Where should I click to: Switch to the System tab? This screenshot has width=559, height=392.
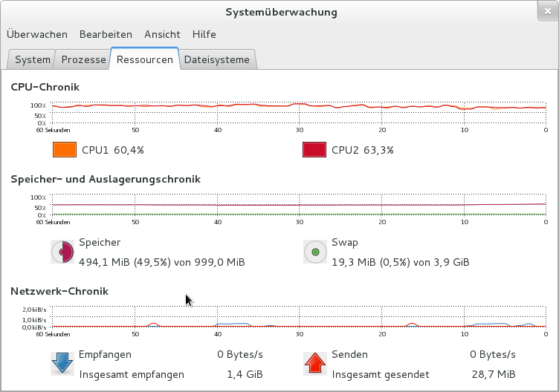(x=32, y=59)
